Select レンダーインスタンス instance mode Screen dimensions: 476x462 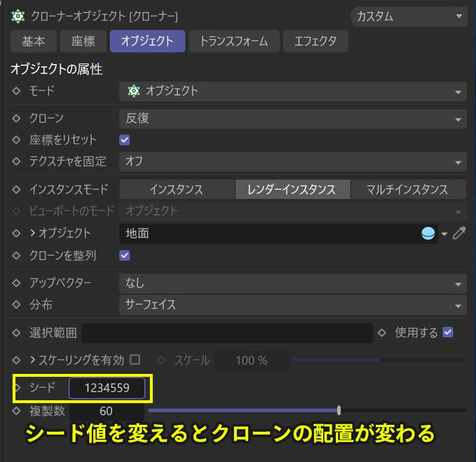coord(293,190)
